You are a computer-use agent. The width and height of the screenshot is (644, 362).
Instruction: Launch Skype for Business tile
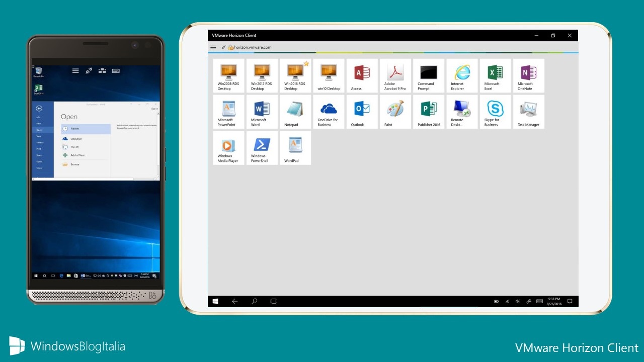[495, 112]
